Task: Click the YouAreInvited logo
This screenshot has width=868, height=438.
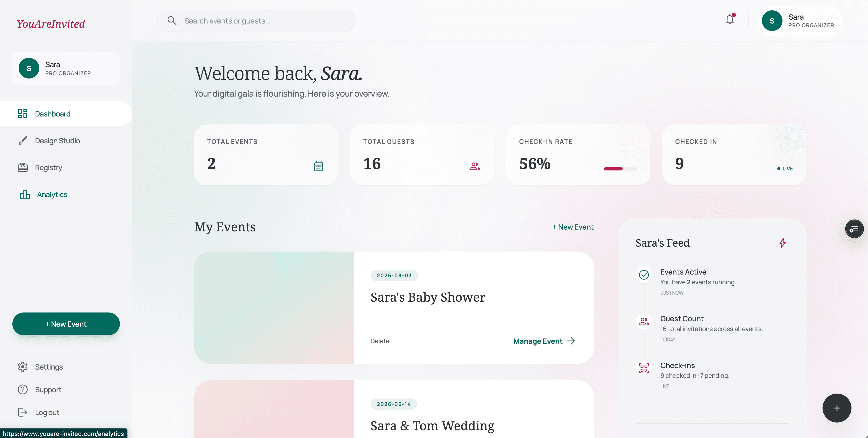Action: pyautogui.click(x=51, y=24)
